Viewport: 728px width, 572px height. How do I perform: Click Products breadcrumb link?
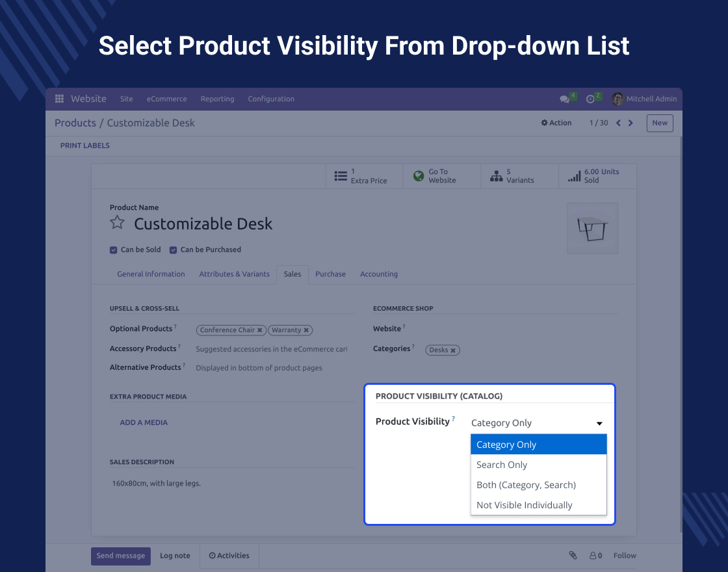point(75,123)
